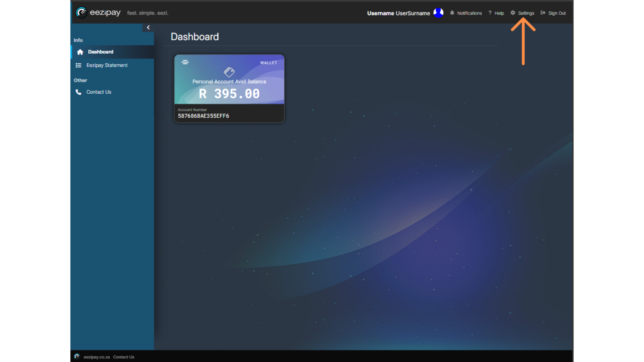Open the footer Contact Us link
The image size is (644, 362).
[x=123, y=357]
